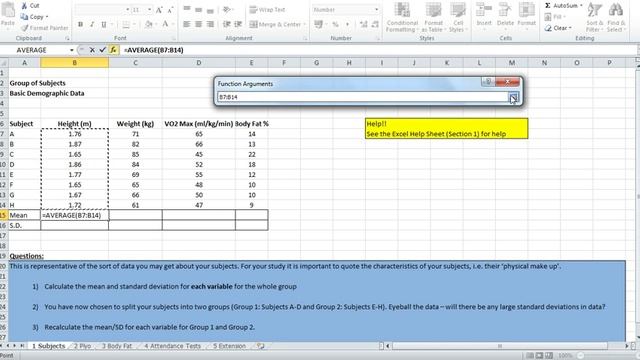
Task: Click the horizontal scrollbar thumb
Action: point(500,346)
